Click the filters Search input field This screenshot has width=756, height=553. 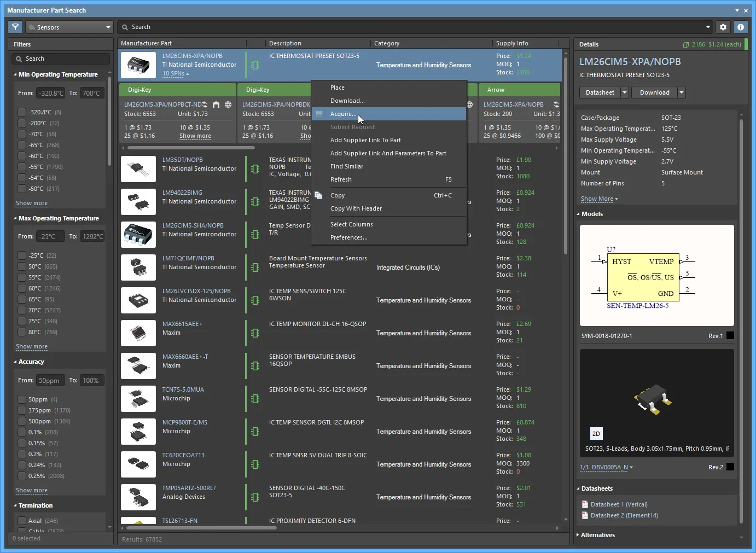pyautogui.click(x=61, y=59)
